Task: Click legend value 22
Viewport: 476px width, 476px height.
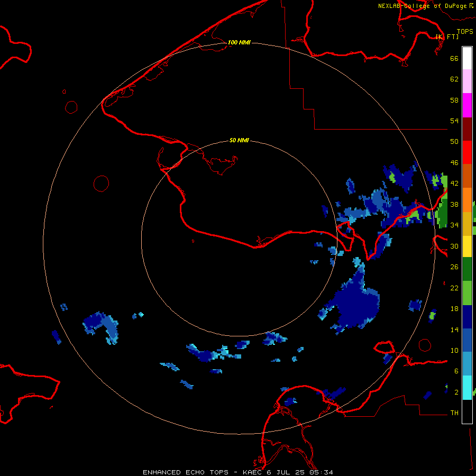Action: pos(454,288)
